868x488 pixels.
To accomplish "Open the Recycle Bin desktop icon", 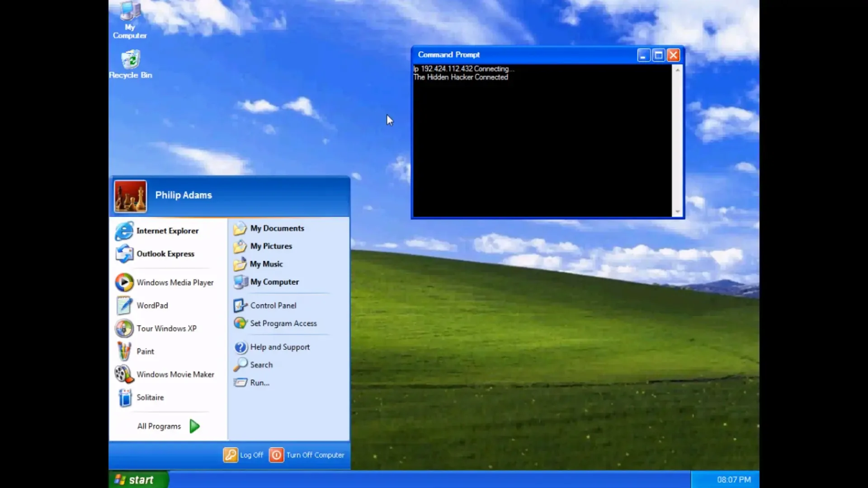I will point(130,60).
